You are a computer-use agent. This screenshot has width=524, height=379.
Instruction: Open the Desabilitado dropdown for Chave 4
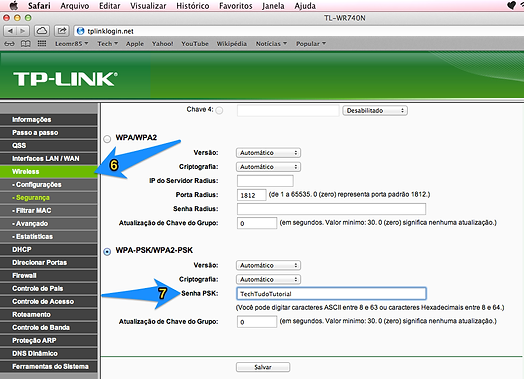375,110
